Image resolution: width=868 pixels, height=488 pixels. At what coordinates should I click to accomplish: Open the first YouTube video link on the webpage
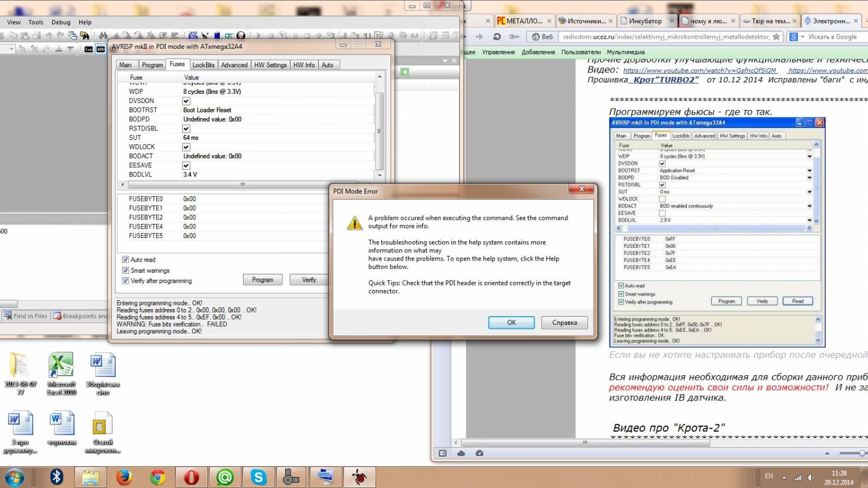point(700,70)
